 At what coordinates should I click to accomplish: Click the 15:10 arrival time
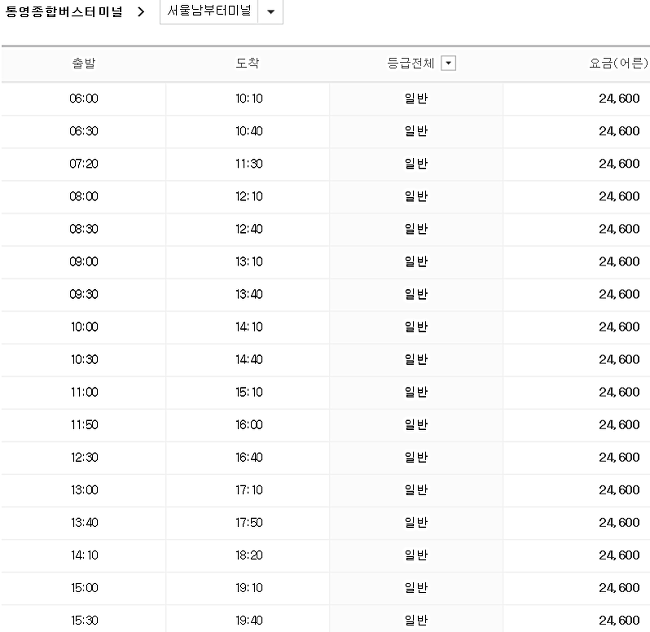click(249, 392)
